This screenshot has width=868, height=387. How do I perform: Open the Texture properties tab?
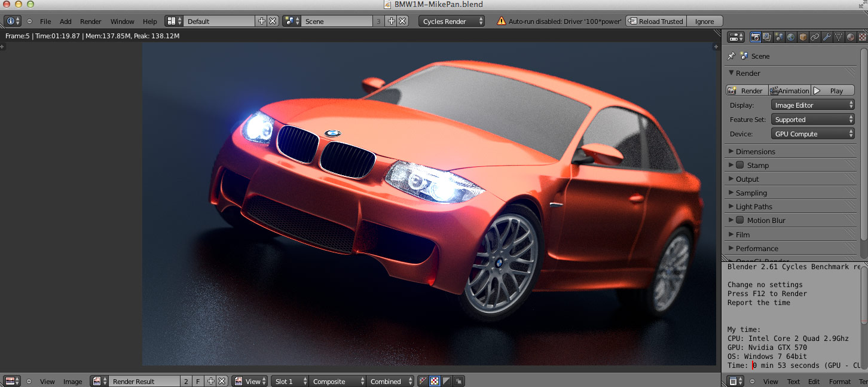pos(862,37)
